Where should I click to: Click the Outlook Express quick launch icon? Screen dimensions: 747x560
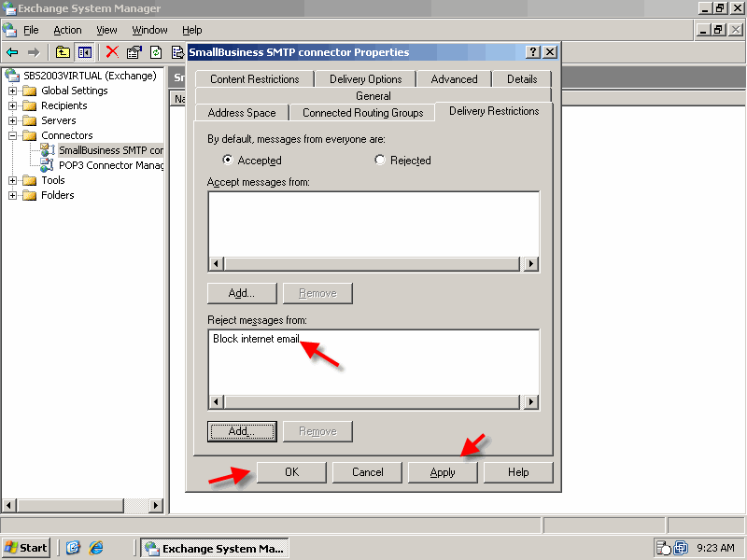point(73,548)
